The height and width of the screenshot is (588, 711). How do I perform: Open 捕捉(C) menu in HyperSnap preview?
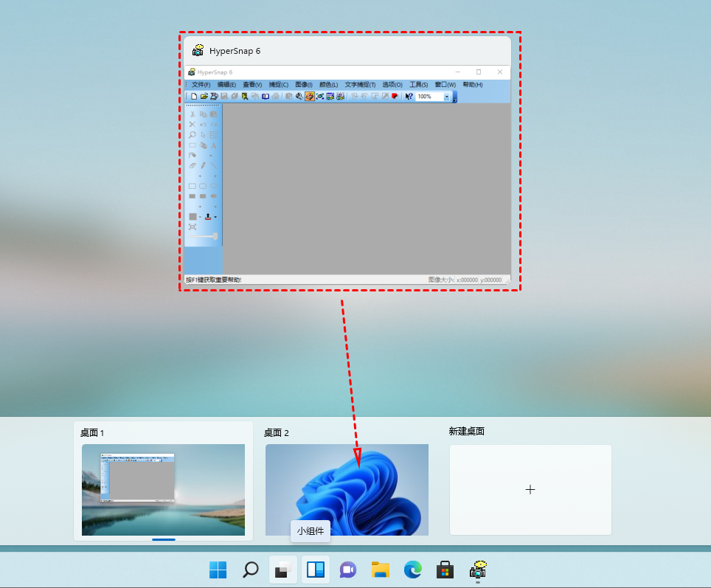278,85
